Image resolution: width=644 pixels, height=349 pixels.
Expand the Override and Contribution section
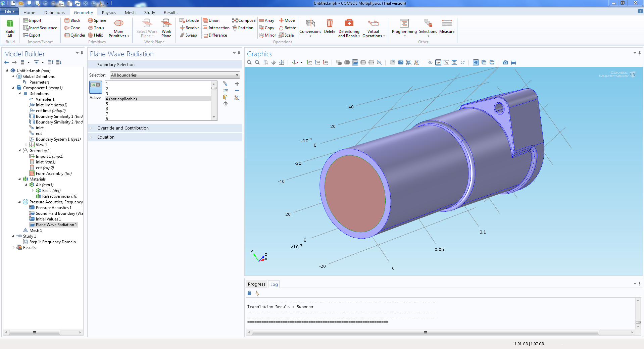click(123, 128)
